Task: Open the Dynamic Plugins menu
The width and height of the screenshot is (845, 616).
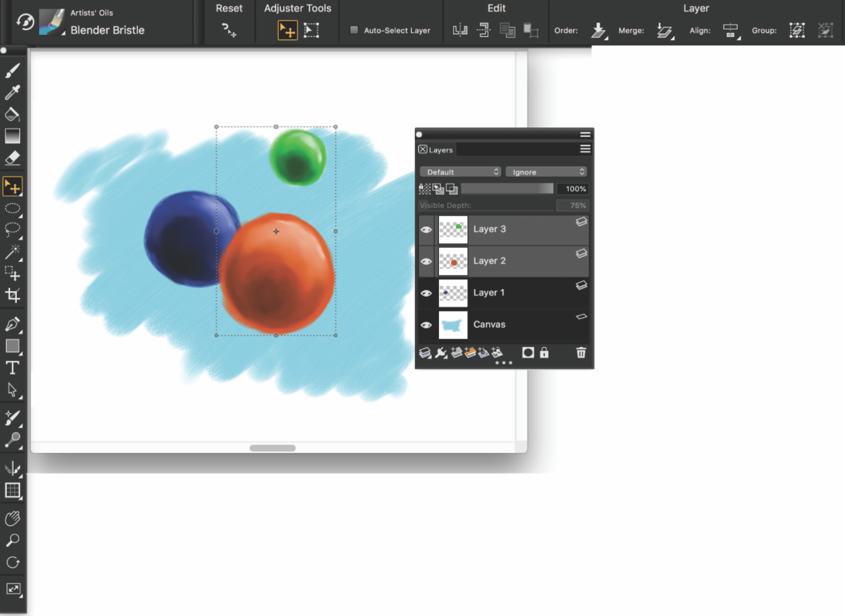Action: tap(441, 352)
